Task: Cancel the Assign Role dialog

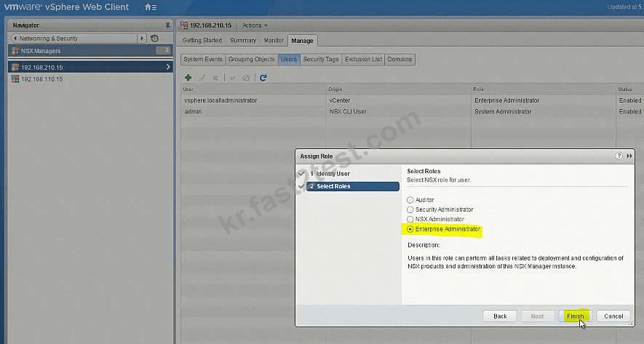Action: click(x=613, y=316)
